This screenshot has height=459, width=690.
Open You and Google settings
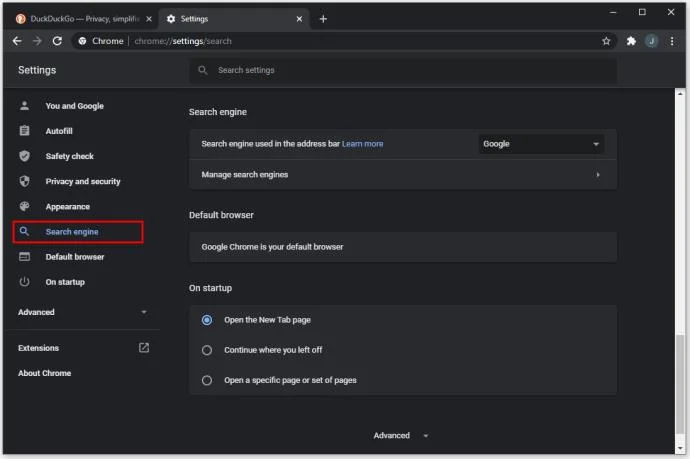pyautogui.click(x=74, y=106)
